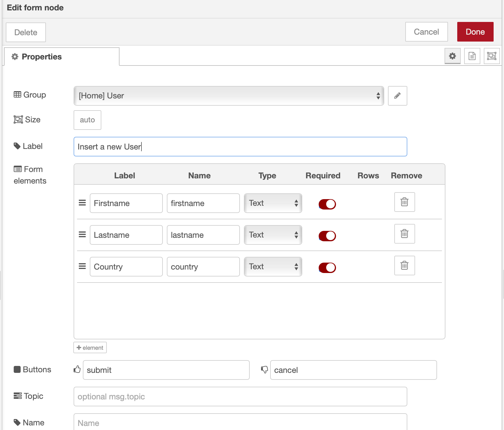Screen dimensions: 504x430
Task: Click the cancel button text field
Action: [354, 370]
